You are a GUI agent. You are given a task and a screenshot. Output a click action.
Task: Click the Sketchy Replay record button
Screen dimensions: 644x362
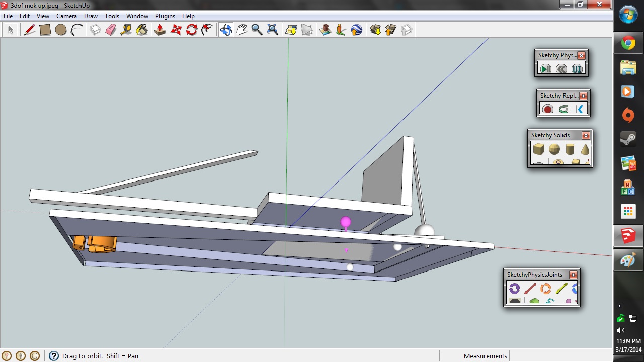coord(548,109)
